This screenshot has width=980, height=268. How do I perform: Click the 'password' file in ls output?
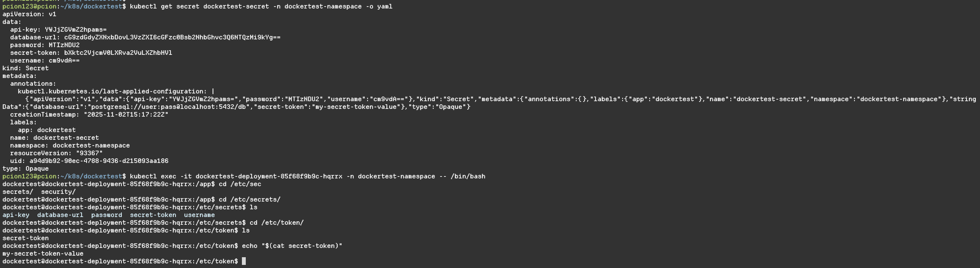coord(107,215)
